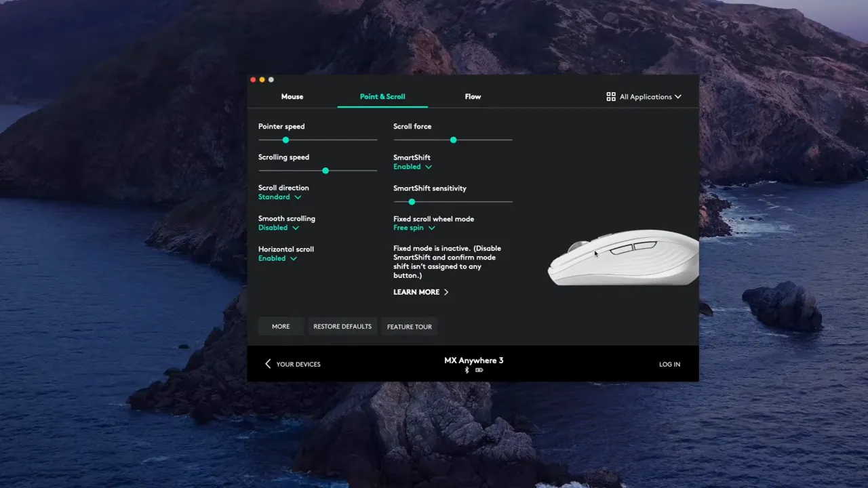Click the RESTORE DEFAULTS button
This screenshot has width=868, height=488.
click(x=342, y=327)
